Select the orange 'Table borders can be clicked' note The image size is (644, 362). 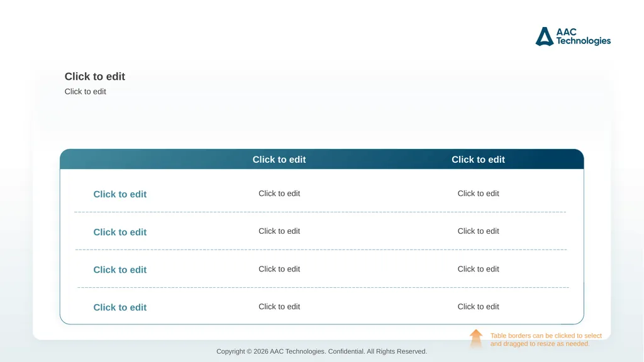[546, 340]
